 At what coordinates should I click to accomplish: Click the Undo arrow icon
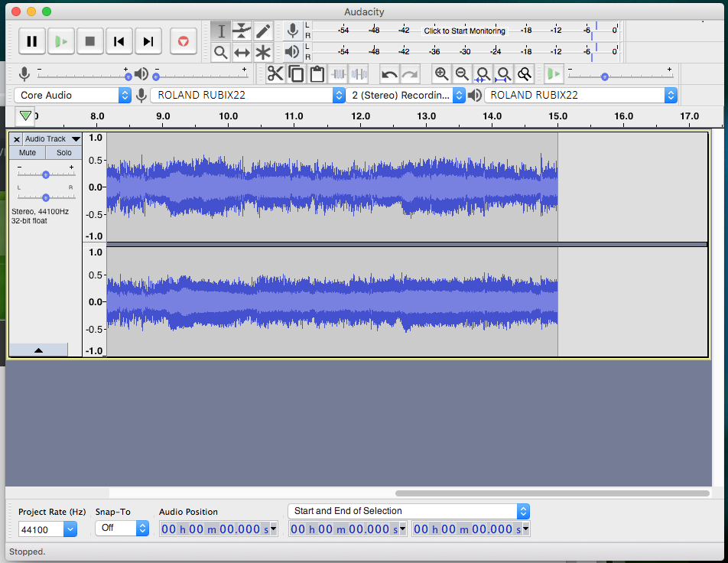pyautogui.click(x=389, y=74)
